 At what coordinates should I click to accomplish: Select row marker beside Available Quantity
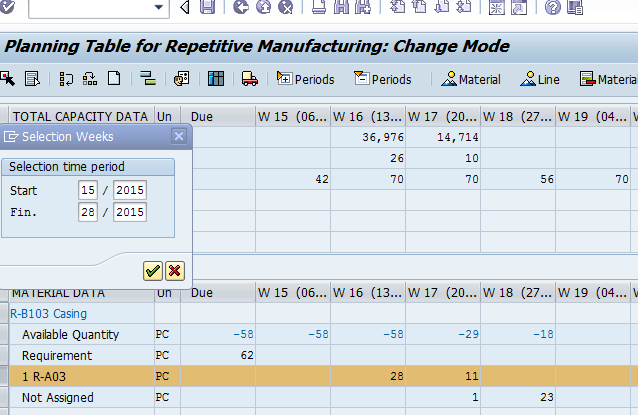4,334
